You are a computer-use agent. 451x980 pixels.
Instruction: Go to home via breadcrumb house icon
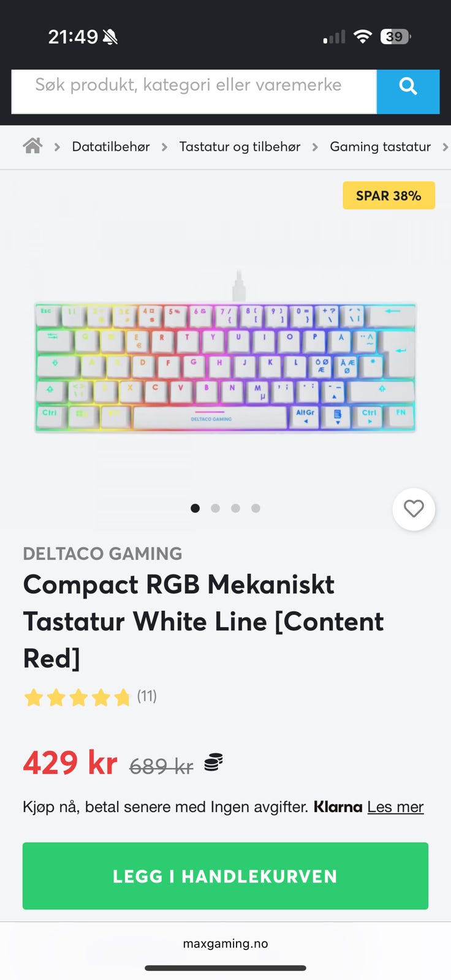[x=32, y=146]
